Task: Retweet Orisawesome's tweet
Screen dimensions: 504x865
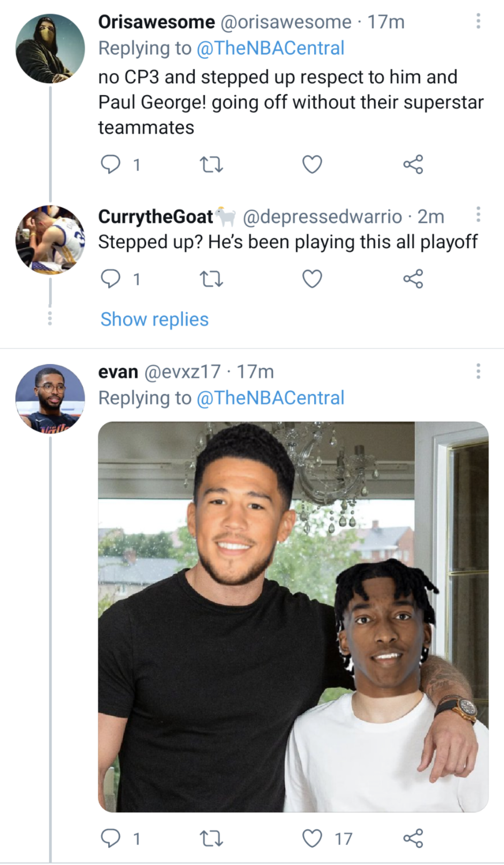Action: (x=211, y=164)
